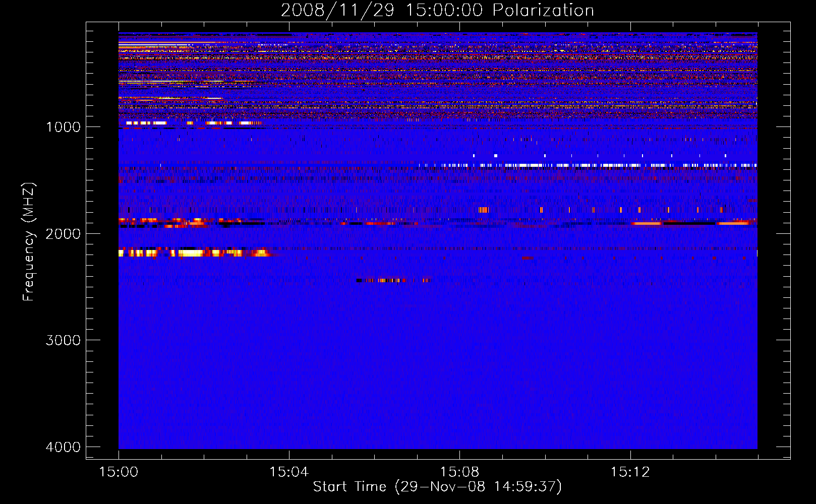
Task: Click the 3000 frequency tick label
Action: coord(63,340)
